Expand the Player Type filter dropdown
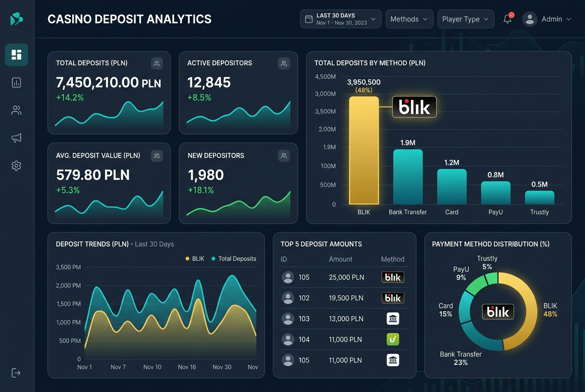Viewport: 585px width, 392px height. [x=466, y=19]
